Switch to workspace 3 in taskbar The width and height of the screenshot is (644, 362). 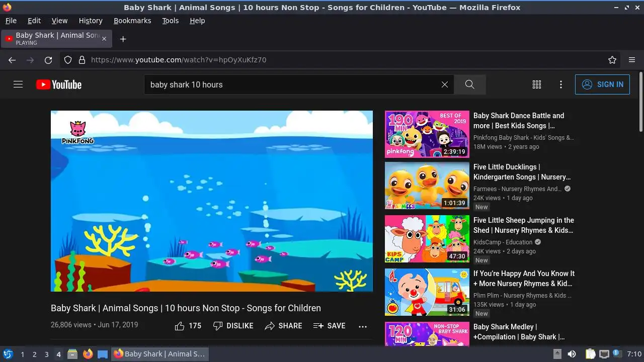(46, 354)
